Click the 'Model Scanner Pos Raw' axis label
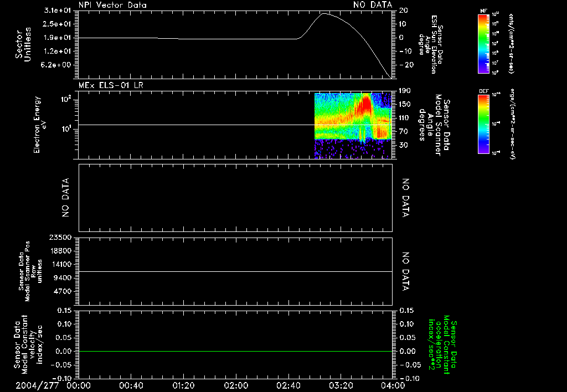The image size is (567, 392). (30, 271)
